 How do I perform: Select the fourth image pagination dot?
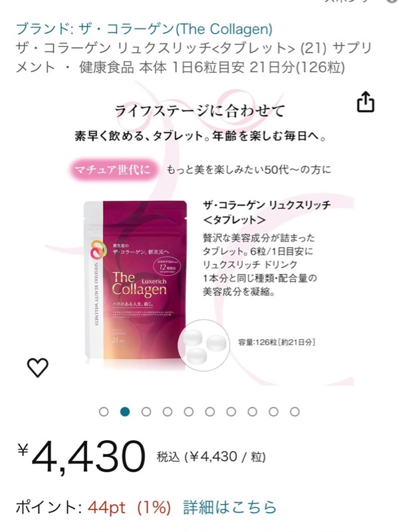(x=168, y=412)
